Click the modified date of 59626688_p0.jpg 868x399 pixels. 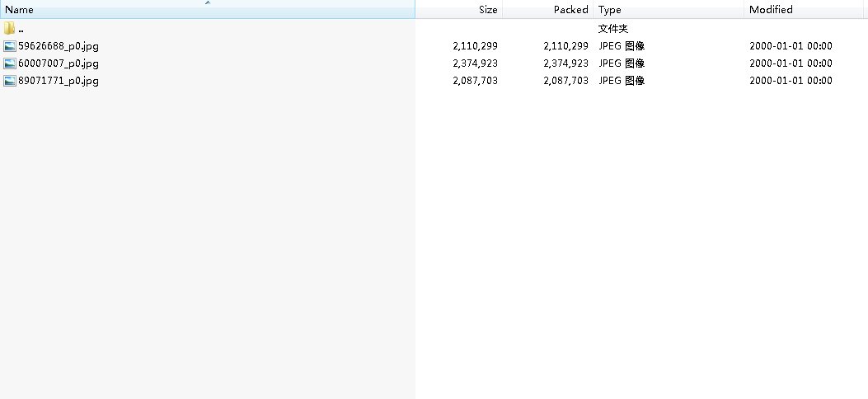(791, 46)
